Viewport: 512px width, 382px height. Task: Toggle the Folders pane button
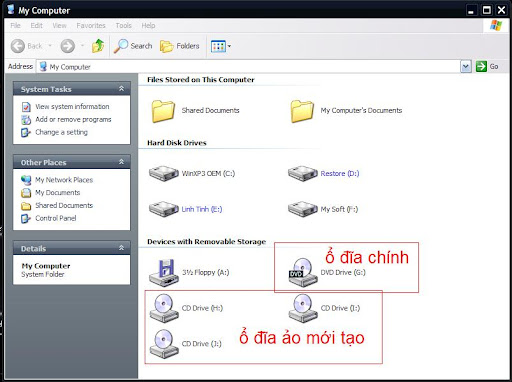(180, 46)
